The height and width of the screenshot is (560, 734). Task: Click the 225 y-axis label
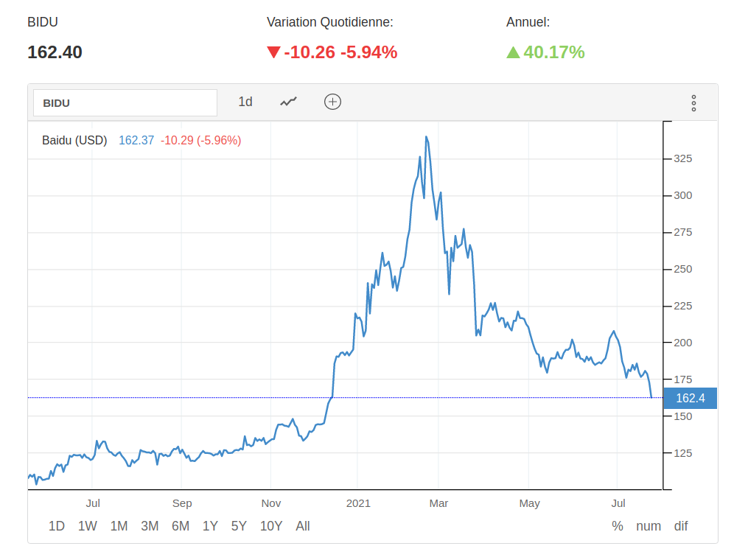click(x=683, y=306)
